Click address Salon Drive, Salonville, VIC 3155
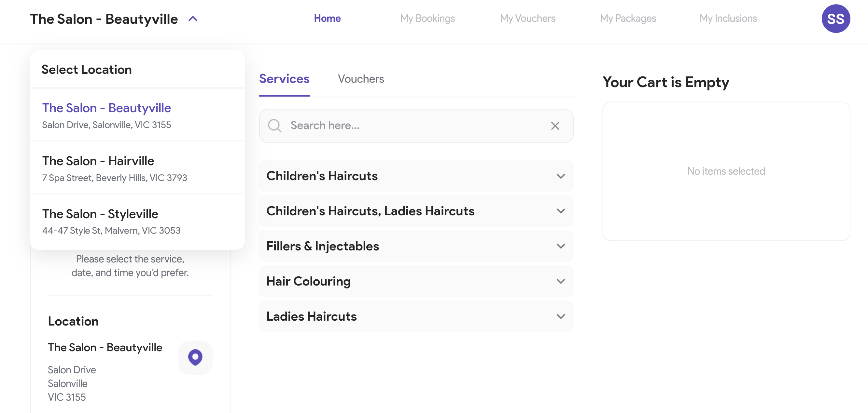This screenshot has width=868, height=413. 106,125
